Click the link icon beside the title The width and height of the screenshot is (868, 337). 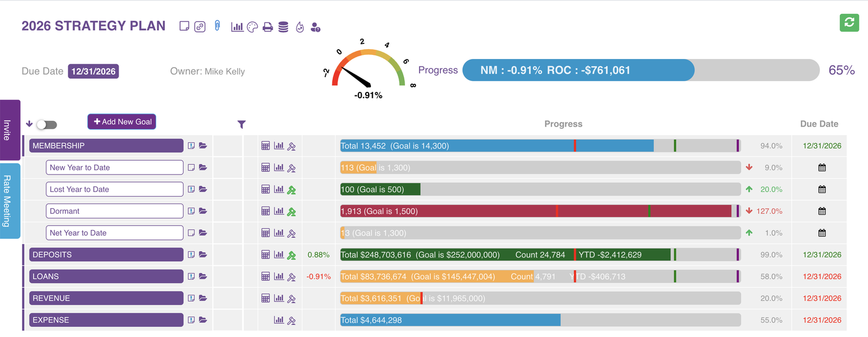point(200,27)
